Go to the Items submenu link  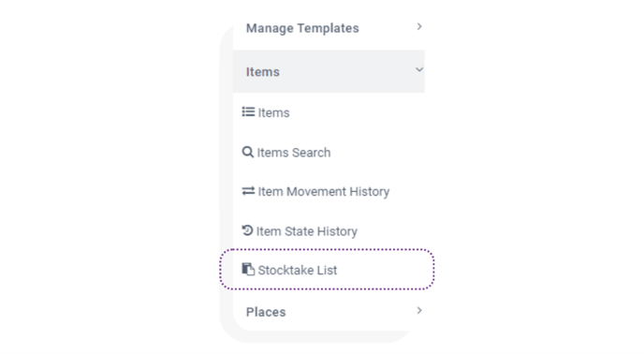click(273, 112)
